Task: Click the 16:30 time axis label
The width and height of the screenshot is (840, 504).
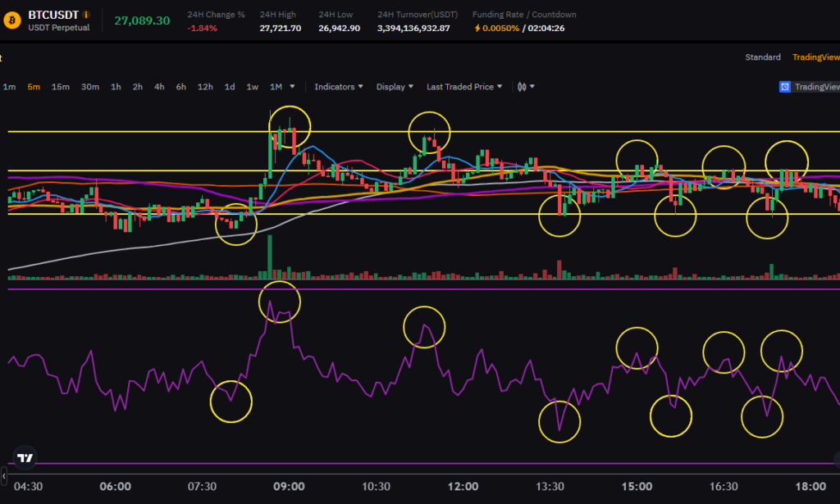Action: click(724, 486)
